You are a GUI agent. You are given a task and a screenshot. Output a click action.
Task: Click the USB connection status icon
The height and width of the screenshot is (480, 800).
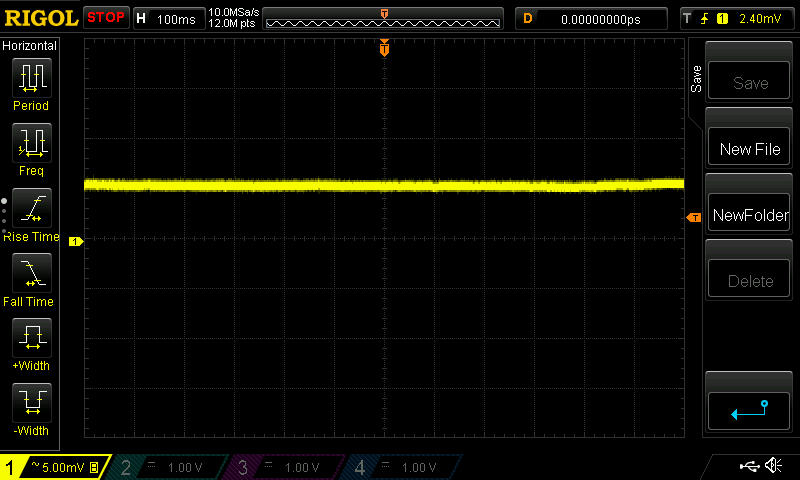(x=749, y=465)
